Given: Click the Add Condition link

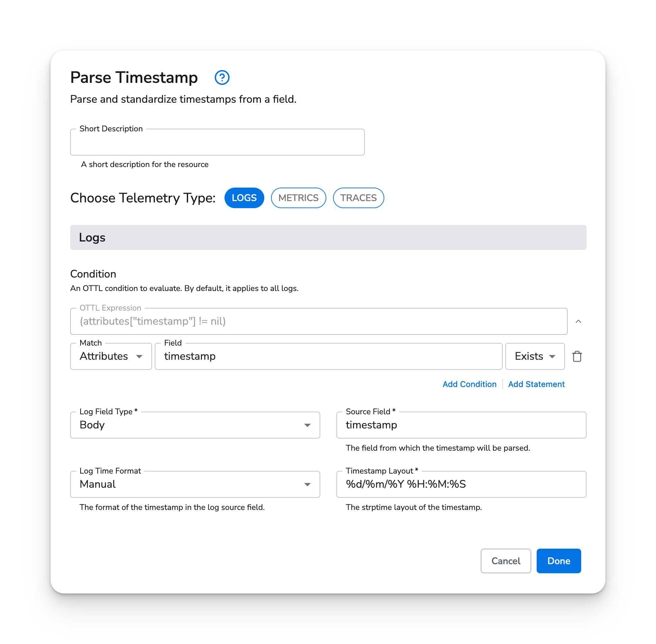Looking at the screenshot, I should pos(470,384).
